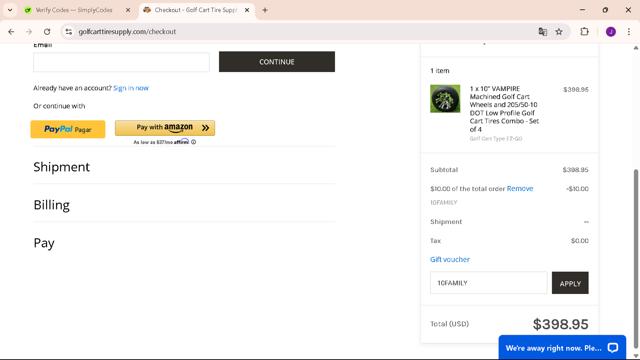640x360 pixels.
Task: Focus the Email input field
Action: pos(121,62)
